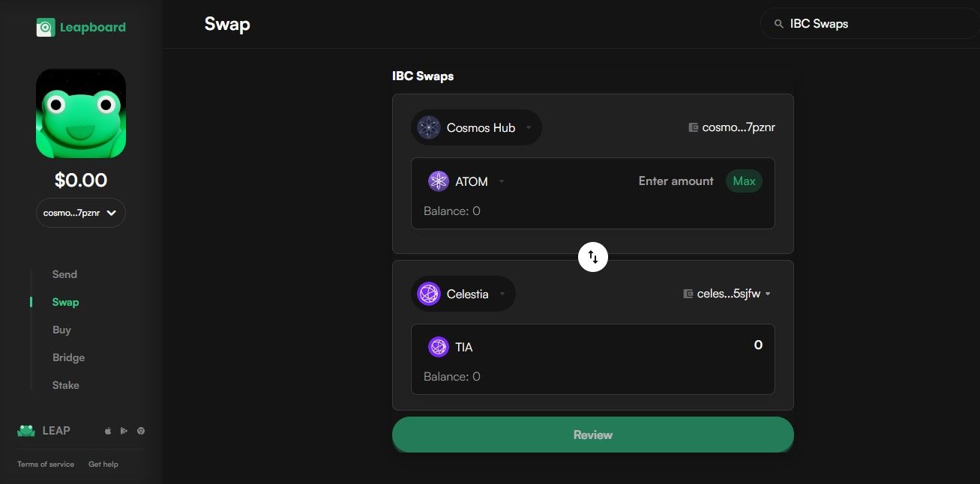Image resolution: width=980 pixels, height=484 pixels.
Task: Click the Get help link
Action: coord(103,465)
